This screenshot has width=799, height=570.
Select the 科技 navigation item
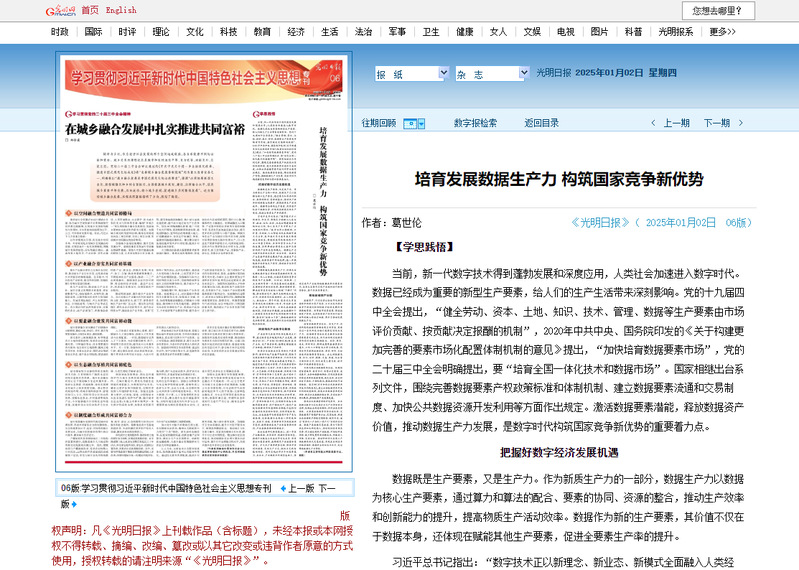pos(229,31)
